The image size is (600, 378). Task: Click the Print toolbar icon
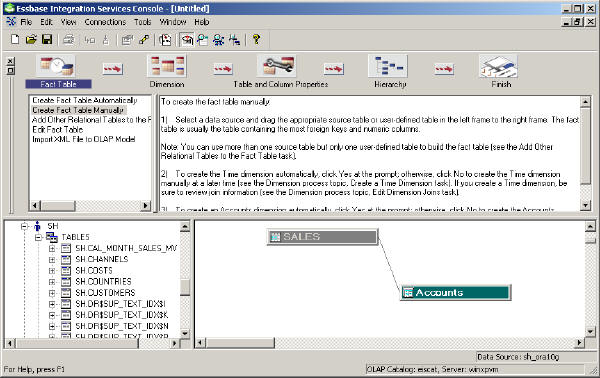pyautogui.click(x=68, y=39)
